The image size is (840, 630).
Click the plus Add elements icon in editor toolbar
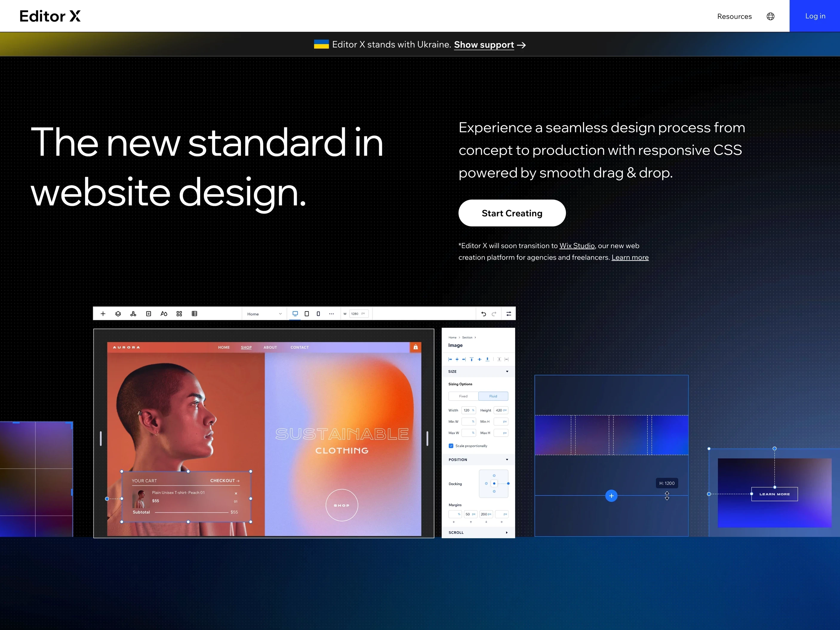[x=103, y=314]
